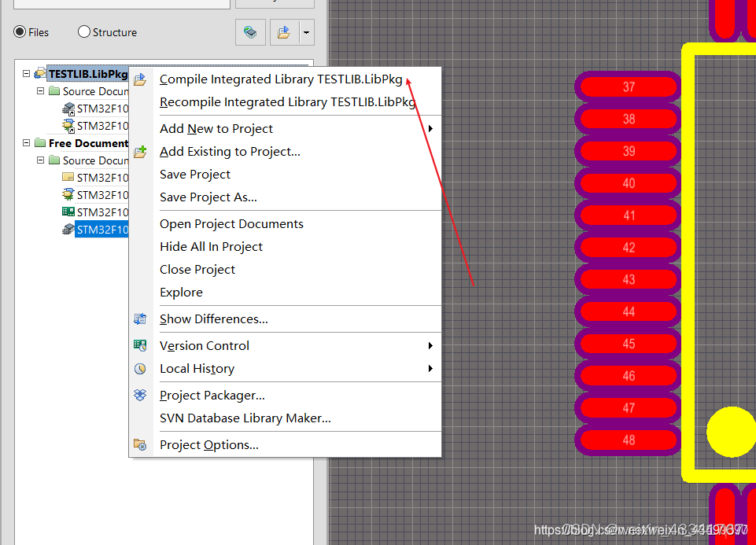
Task: Choose Open Project Documents
Action: [x=286, y=223]
